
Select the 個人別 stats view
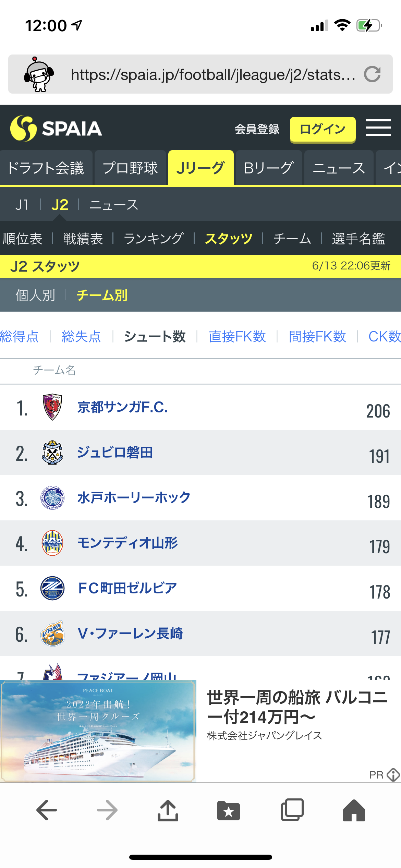pos(35,295)
